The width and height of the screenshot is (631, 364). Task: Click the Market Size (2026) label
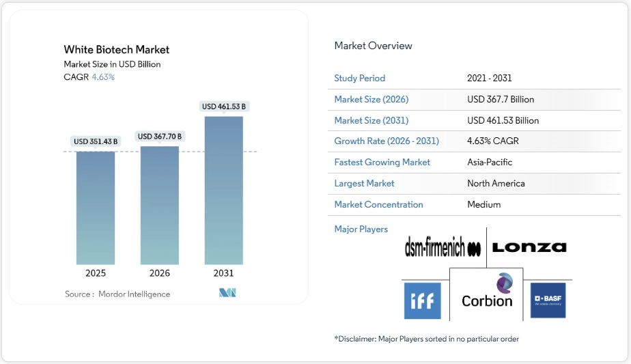coord(371,100)
